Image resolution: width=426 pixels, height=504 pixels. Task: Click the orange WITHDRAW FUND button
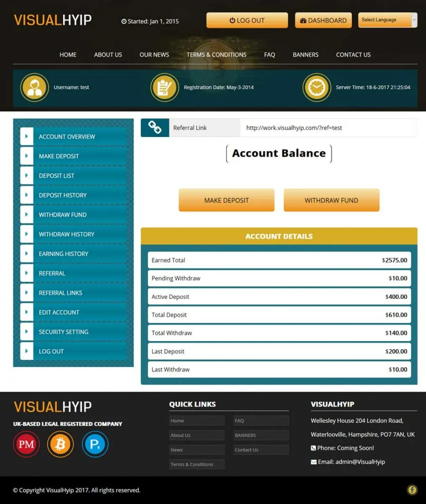click(x=332, y=200)
